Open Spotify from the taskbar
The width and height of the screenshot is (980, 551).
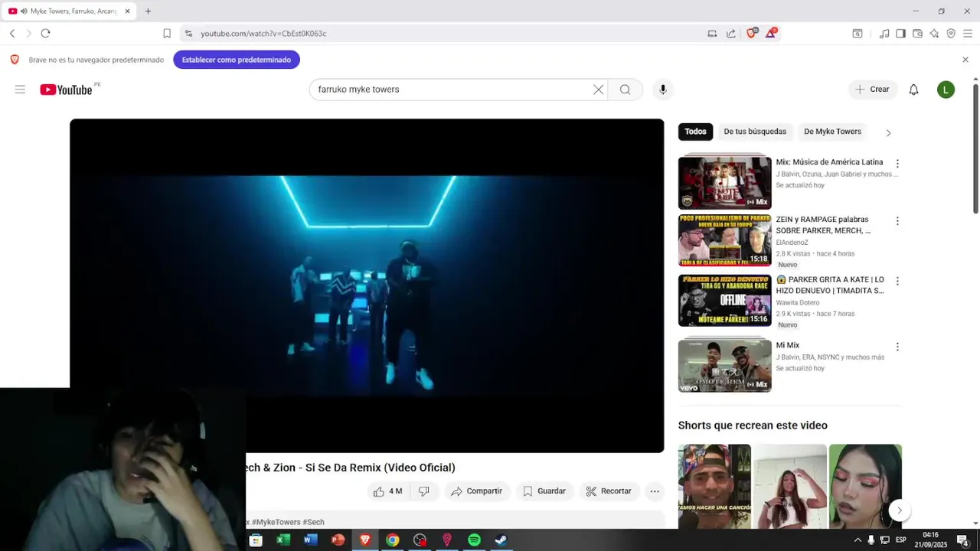coord(474,540)
